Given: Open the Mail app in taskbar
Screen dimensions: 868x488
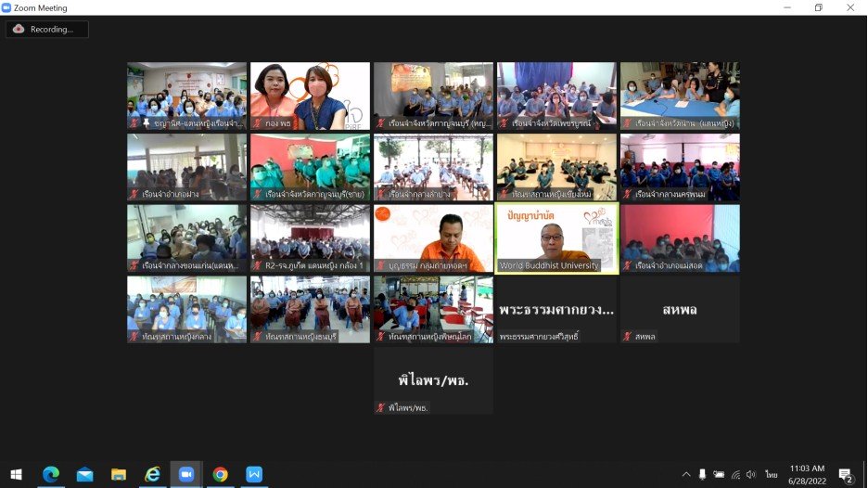Looking at the screenshot, I should pyautogui.click(x=84, y=474).
